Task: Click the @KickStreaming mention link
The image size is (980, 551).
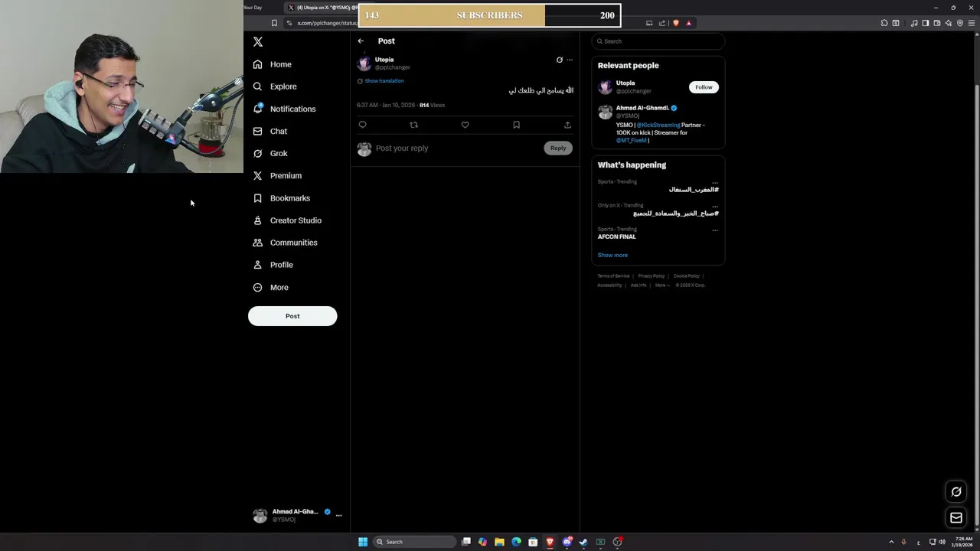Action: (658, 125)
